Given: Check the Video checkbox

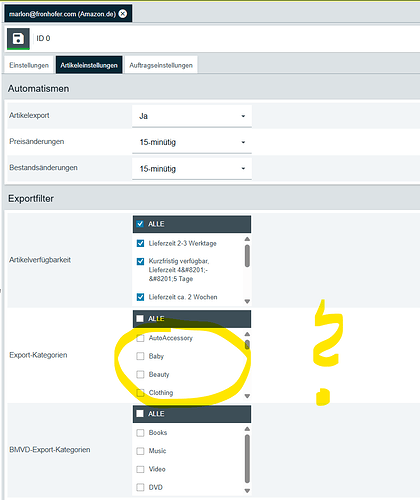Looking at the screenshot, I should coord(140,469).
